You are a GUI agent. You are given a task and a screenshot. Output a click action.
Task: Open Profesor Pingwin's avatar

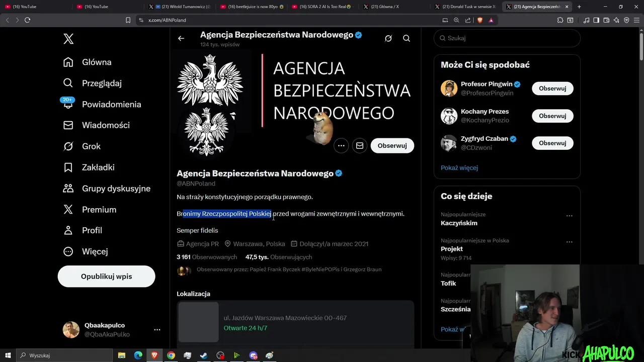tap(449, 88)
